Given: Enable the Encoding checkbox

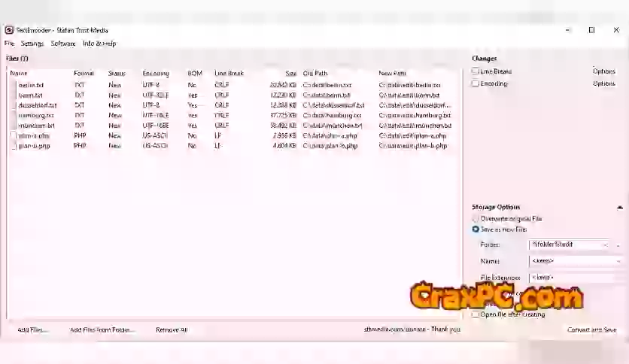Looking at the screenshot, I should coord(476,83).
